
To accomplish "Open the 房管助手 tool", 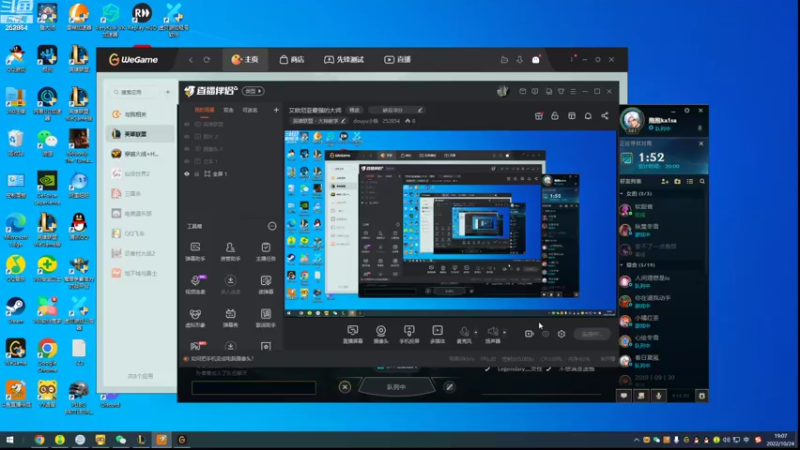I will click(230, 252).
